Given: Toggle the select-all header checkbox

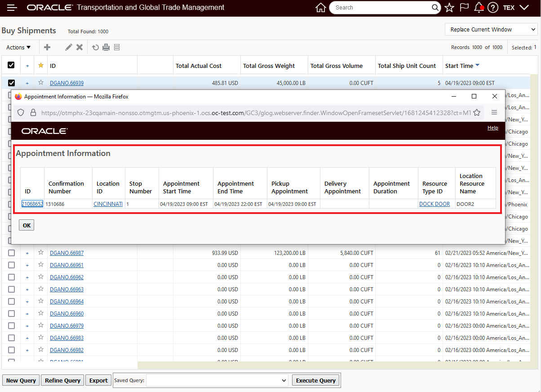Looking at the screenshot, I should click(x=11, y=65).
